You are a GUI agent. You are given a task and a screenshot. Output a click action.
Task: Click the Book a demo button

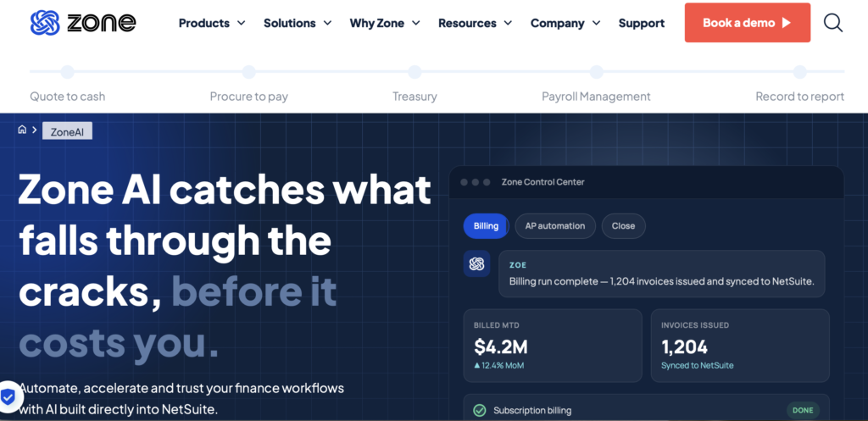click(x=748, y=23)
